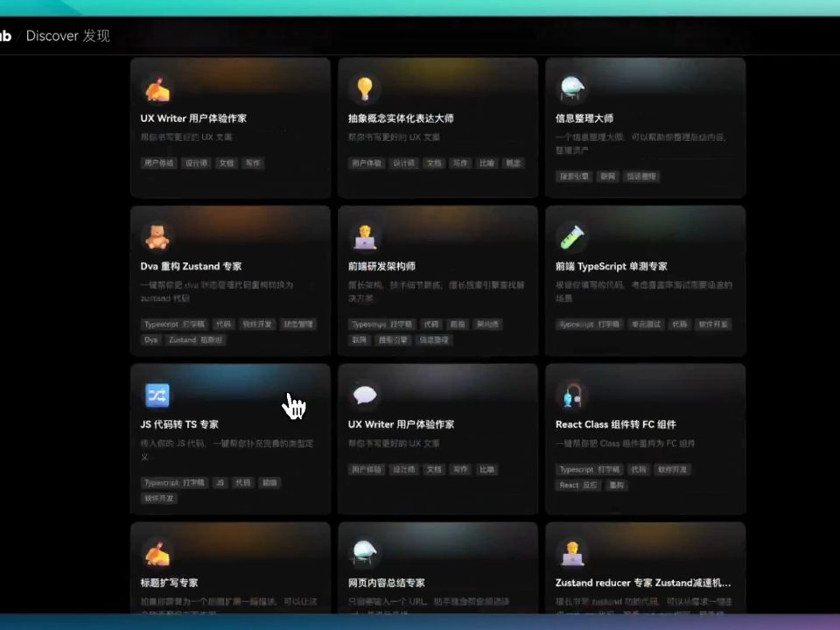
Task: Click the light bulb icon on 抽象概念实体化表达大师
Action: (x=365, y=87)
